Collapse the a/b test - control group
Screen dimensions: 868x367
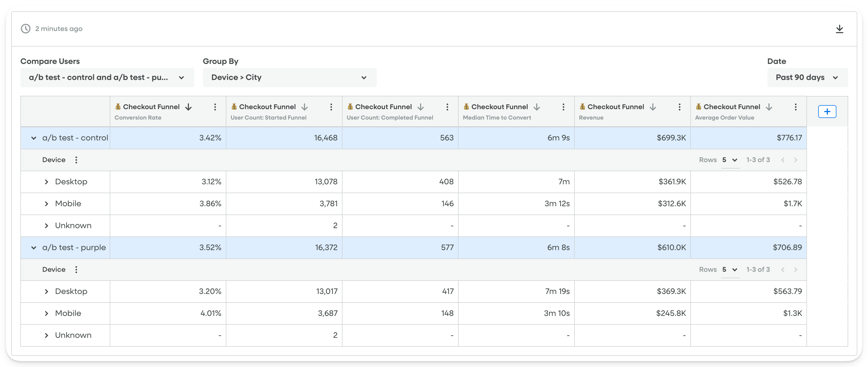33,137
